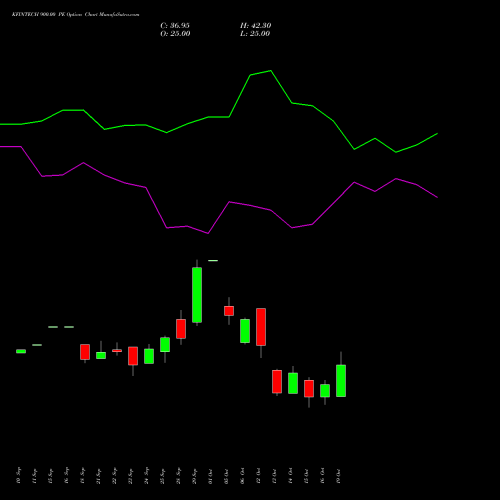500x500 pixels.
Task: Click the peak of the green line
Action: click(x=271, y=71)
